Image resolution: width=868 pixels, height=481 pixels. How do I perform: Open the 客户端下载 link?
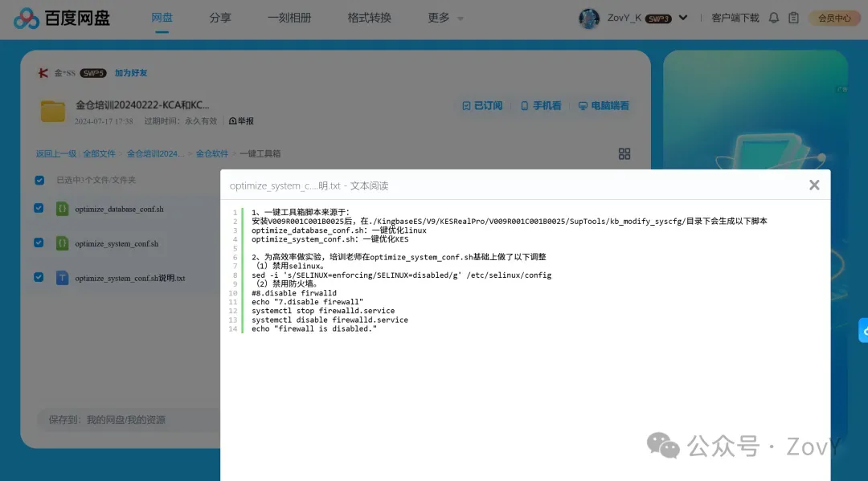[x=735, y=18]
